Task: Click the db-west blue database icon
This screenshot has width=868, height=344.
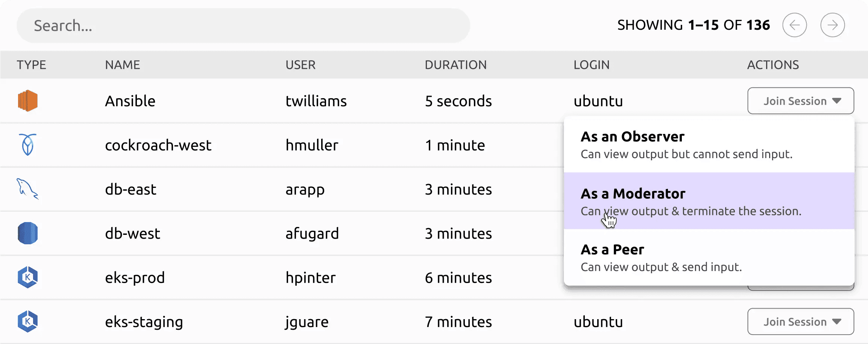Action: (27, 233)
